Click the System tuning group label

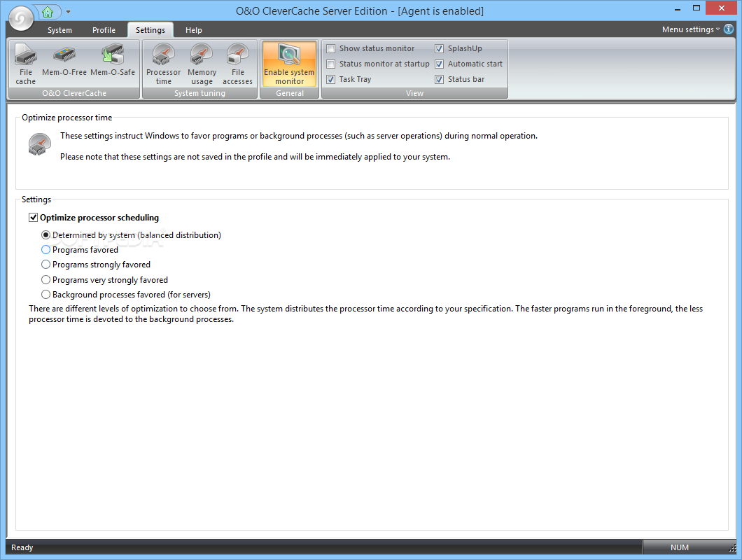(x=199, y=93)
